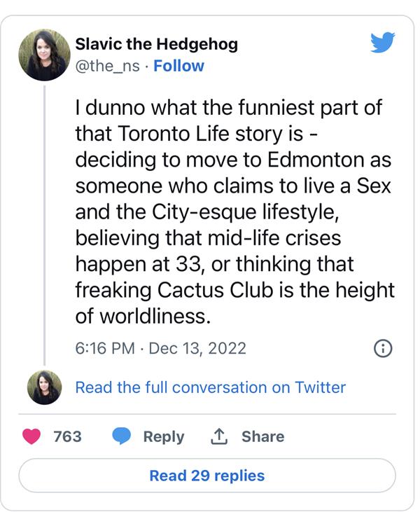
Task: Click the 6:16 PM time text
Action: (x=104, y=348)
